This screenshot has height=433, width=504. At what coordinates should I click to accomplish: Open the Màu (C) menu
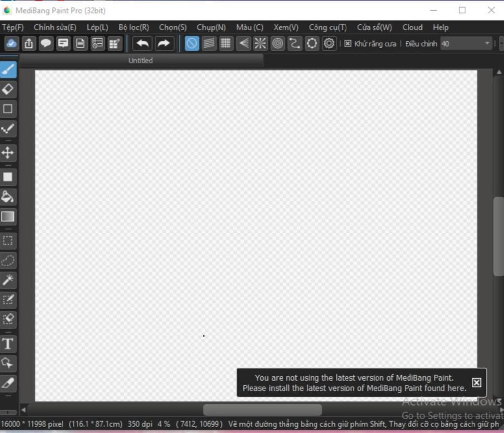pyautogui.click(x=250, y=28)
